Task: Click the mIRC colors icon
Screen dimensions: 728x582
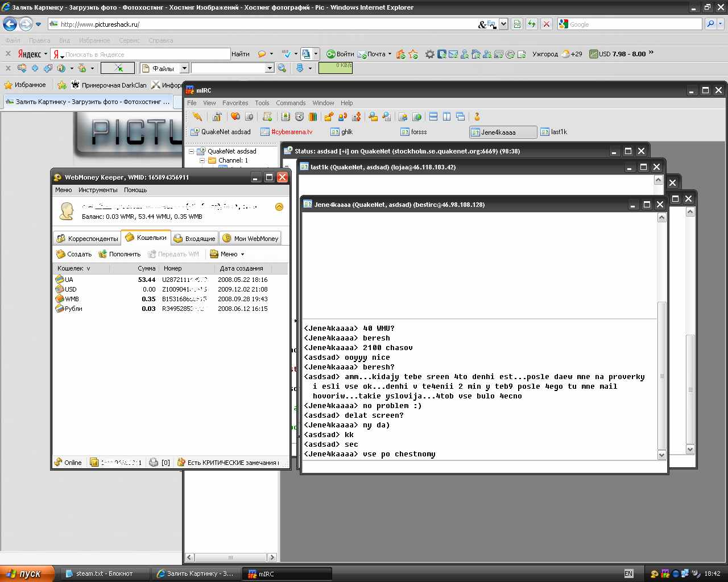Action: pyautogui.click(x=313, y=117)
